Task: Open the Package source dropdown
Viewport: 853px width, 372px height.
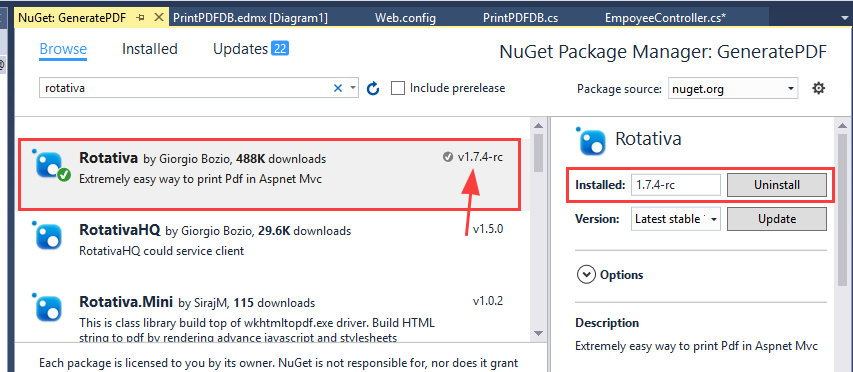Action: click(733, 89)
